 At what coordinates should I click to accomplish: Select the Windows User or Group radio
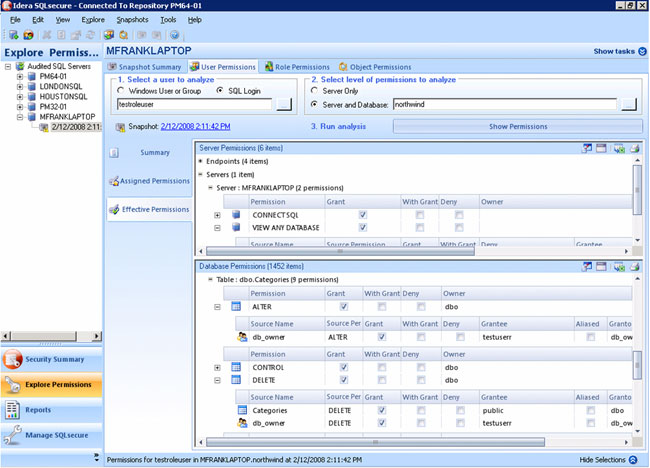pos(121,90)
